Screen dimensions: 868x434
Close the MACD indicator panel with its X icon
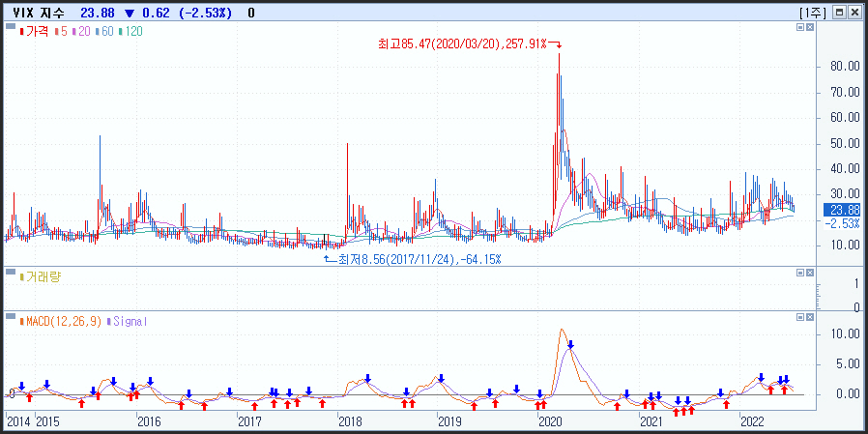(809, 317)
